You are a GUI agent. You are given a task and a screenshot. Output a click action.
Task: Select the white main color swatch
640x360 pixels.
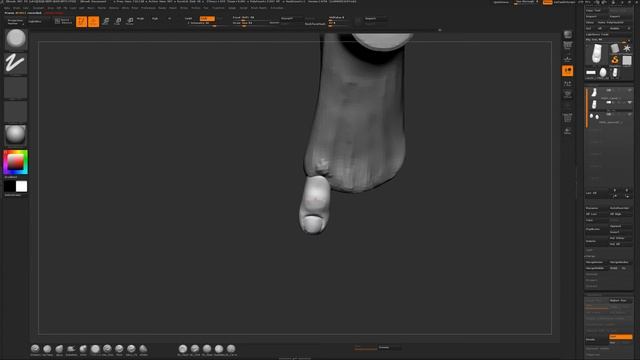[21, 187]
